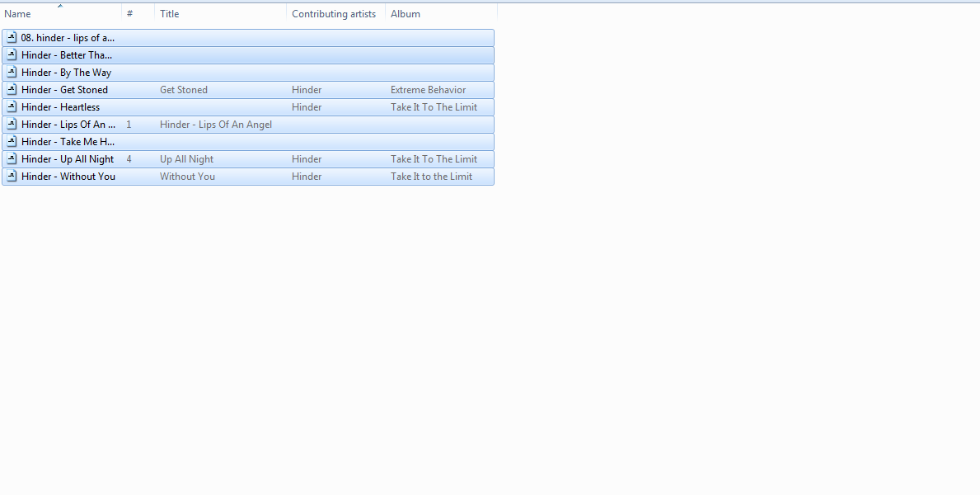Select file name 'Hinder - Lips Of An ...'
980x495 pixels.
[68, 125]
